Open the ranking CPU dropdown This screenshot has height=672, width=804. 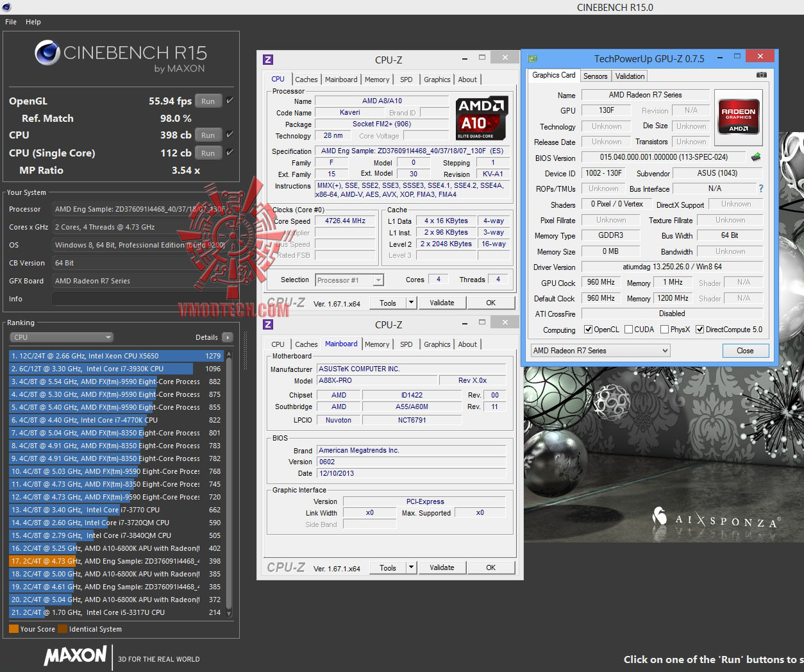click(x=62, y=337)
